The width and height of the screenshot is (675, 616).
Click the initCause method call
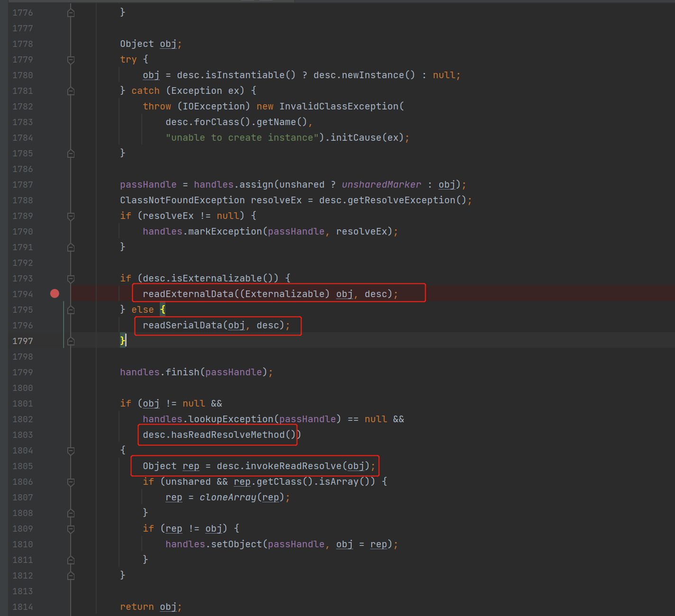(x=356, y=137)
